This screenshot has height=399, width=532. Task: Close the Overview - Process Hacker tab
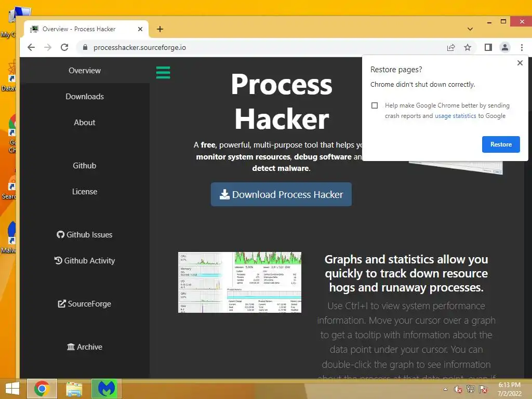140,29
